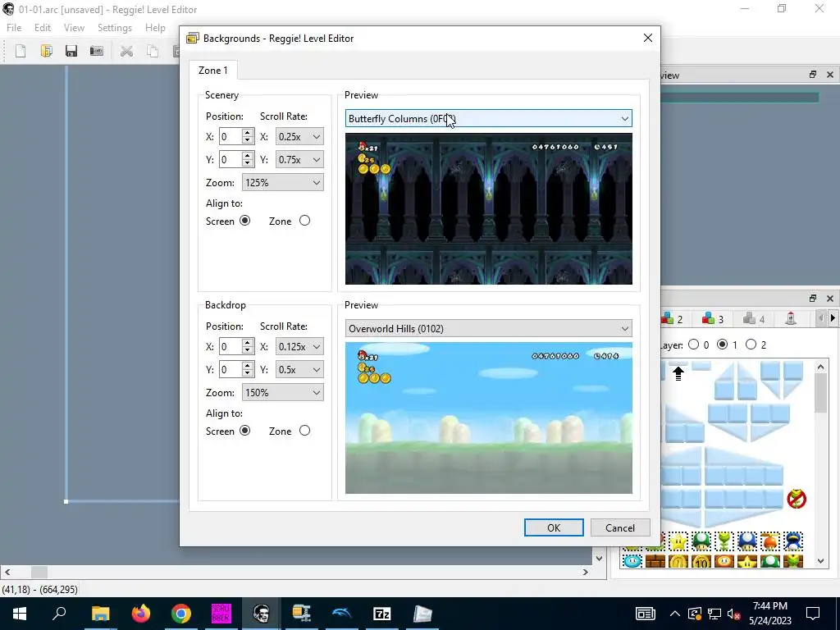The height and width of the screenshot is (630, 840).
Task: Open the Help menu
Action: [155, 27]
